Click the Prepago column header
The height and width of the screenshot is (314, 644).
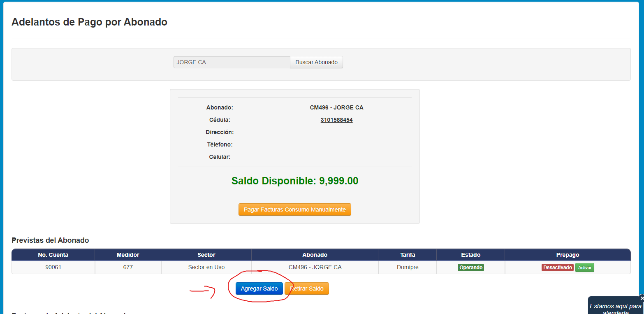point(568,255)
